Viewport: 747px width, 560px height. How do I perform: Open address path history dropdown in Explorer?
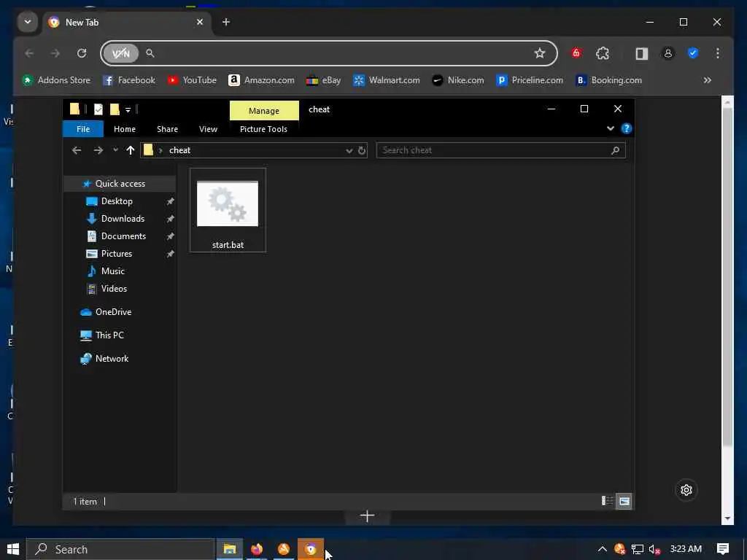(349, 151)
